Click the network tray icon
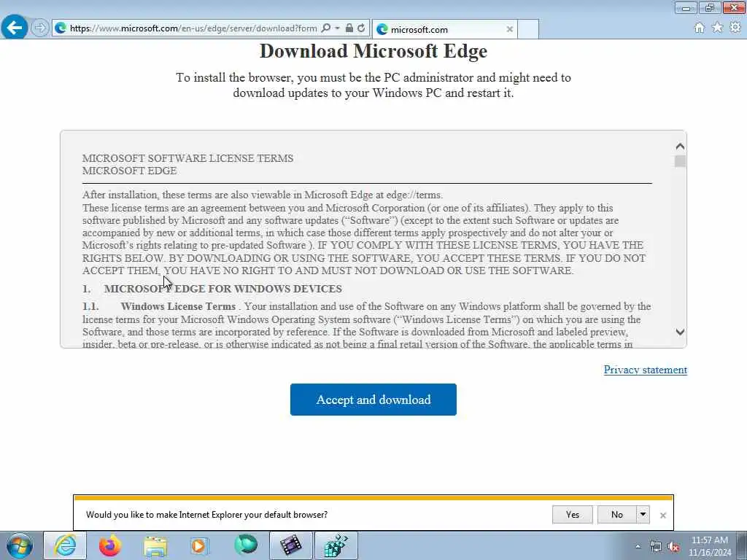The width and height of the screenshot is (747, 560). 656,547
